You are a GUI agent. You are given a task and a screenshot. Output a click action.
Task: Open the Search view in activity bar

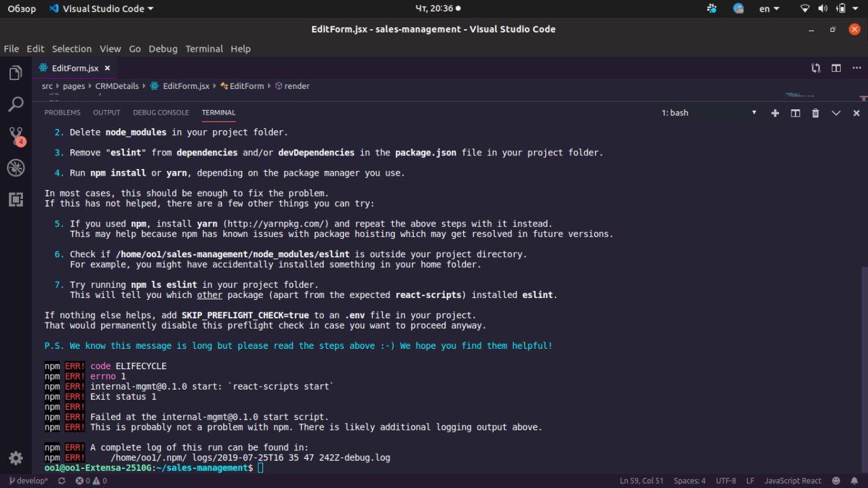click(16, 105)
